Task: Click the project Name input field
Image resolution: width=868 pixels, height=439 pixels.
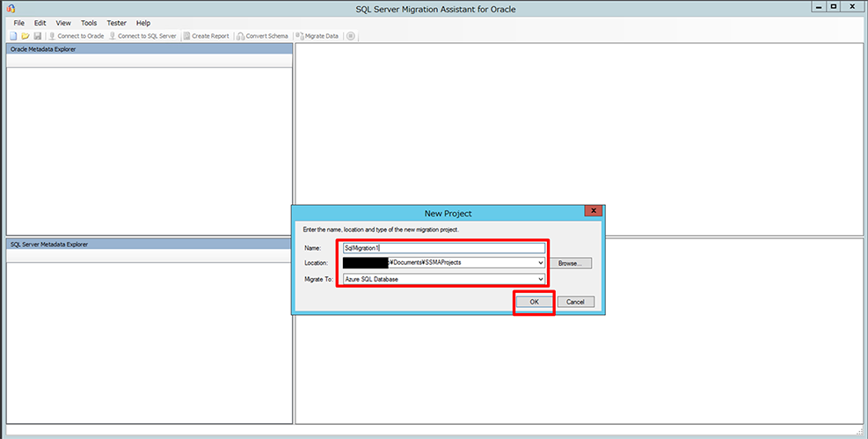Action: click(444, 248)
